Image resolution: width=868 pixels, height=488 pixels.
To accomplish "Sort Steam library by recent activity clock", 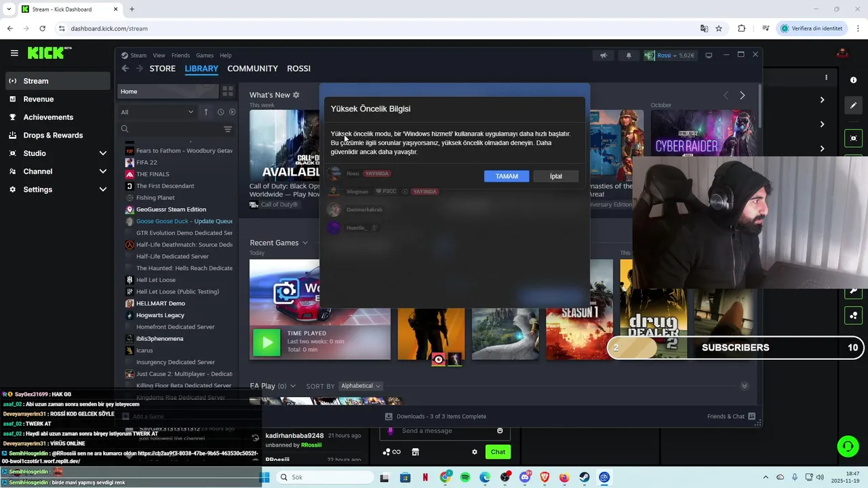I will (220, 112).
